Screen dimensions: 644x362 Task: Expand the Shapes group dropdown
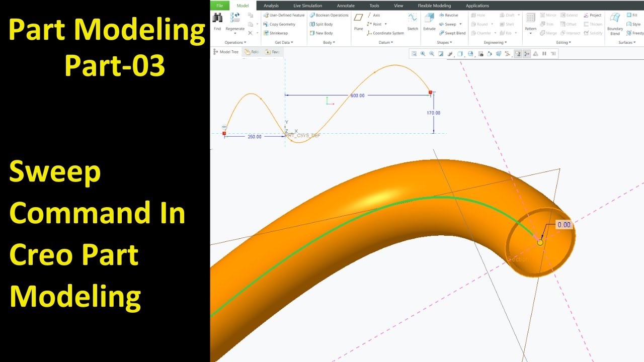444,42
